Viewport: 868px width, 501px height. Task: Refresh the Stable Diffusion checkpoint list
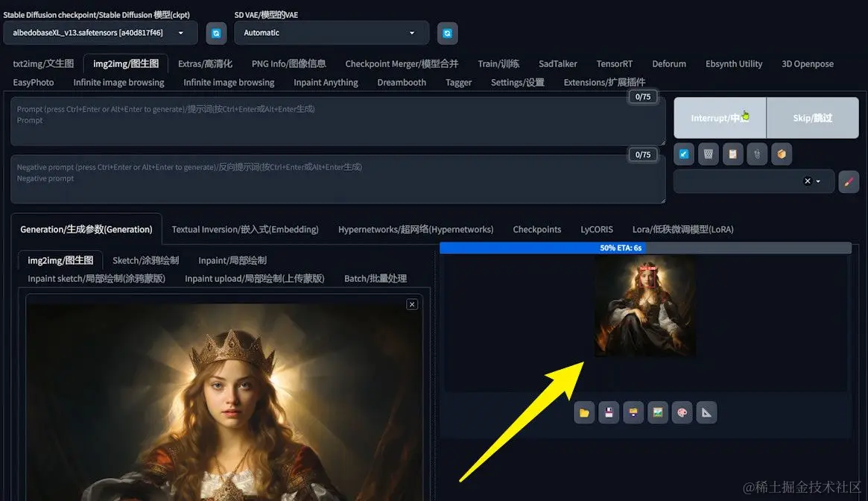[x=217, y=34]
